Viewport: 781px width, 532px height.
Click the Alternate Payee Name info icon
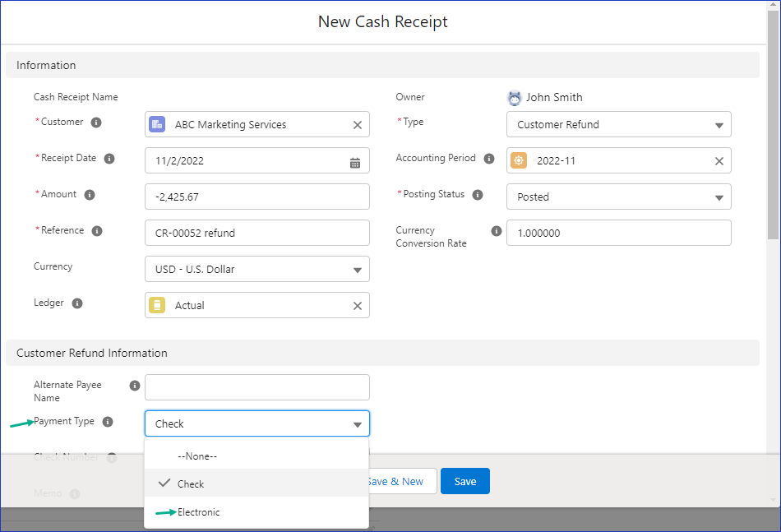click(x=135, y=386)
